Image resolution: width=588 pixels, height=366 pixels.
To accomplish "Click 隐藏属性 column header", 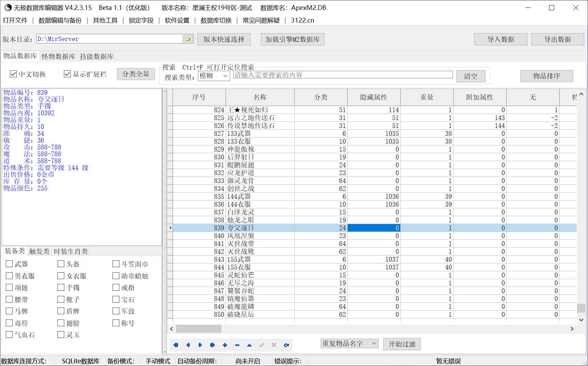I will tap(374, 97).
